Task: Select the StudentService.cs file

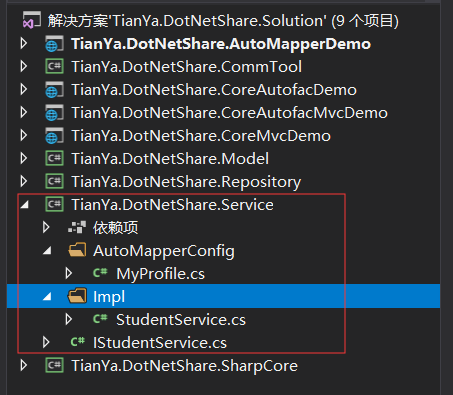Action: pyautogui.click(x=181, y=320)
